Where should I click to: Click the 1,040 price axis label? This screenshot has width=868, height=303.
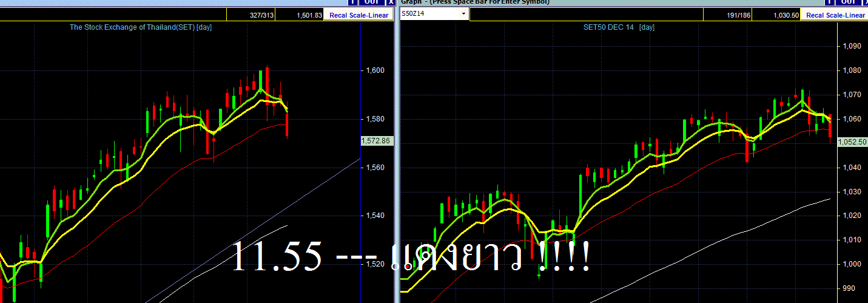click(x=853, y=168)
